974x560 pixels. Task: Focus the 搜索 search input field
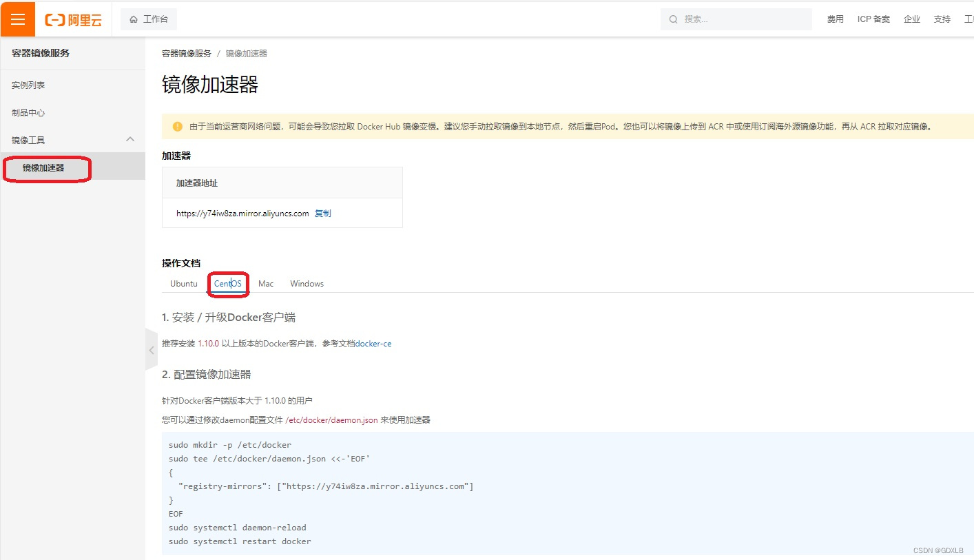coord(736,19)
